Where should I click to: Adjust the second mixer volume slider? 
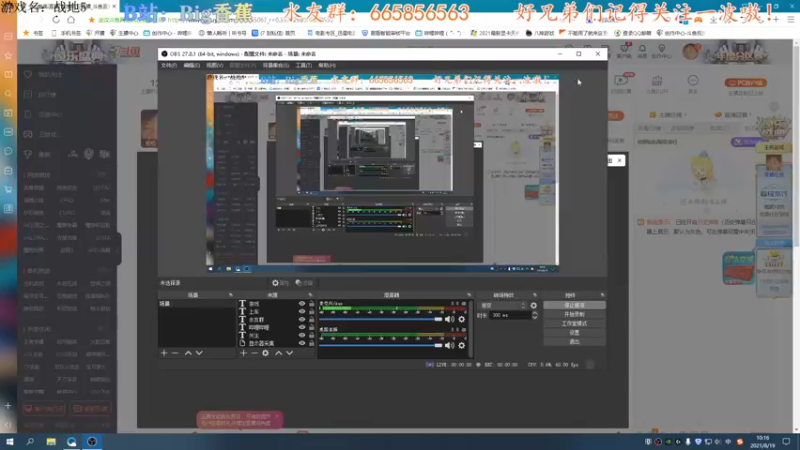point(381,345)
